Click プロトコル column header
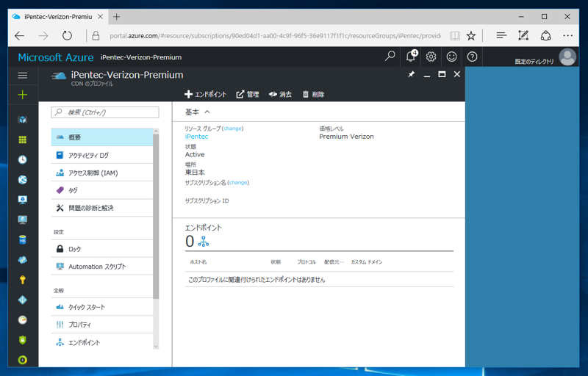 click(x=306, y=262)
